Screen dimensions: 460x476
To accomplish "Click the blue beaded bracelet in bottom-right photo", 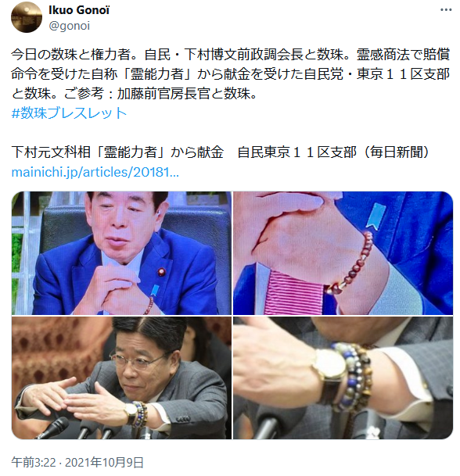I will click(x=347, y=377).
